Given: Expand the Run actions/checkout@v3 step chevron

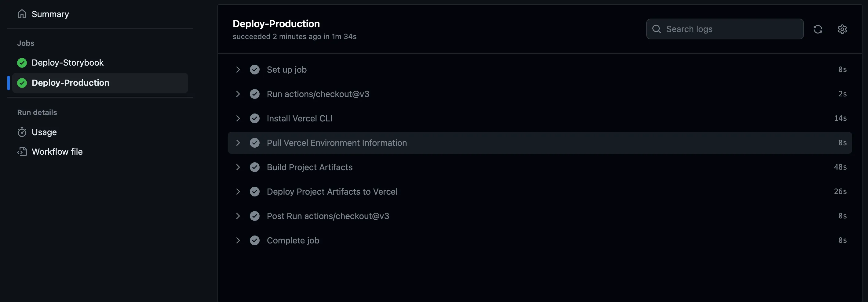Looking at the screenshot, I should [238, 94].
